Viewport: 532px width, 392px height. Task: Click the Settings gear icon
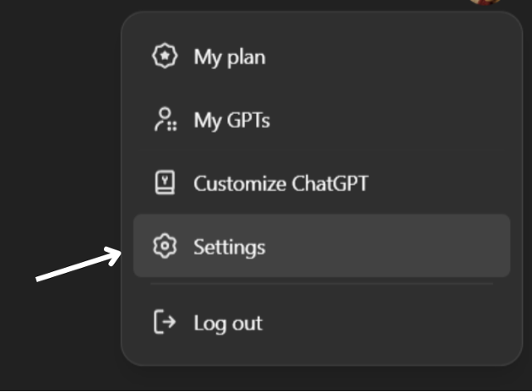(x=163, y=247)
